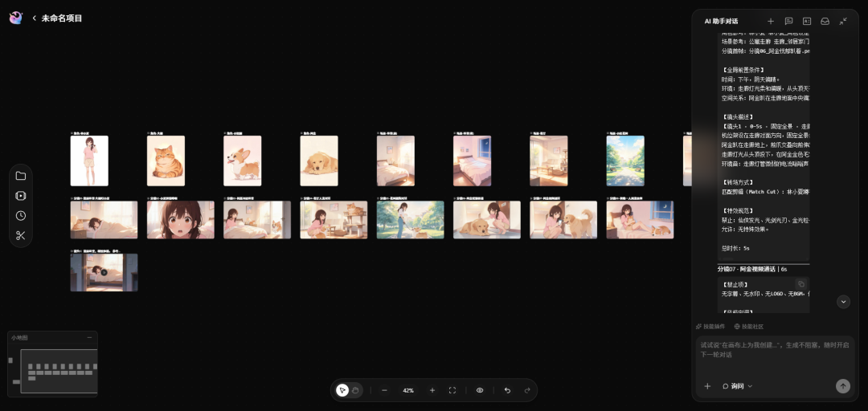Jump to latest message with down-arrow circle
Screen dimensions: 868x411
point(843,302)
